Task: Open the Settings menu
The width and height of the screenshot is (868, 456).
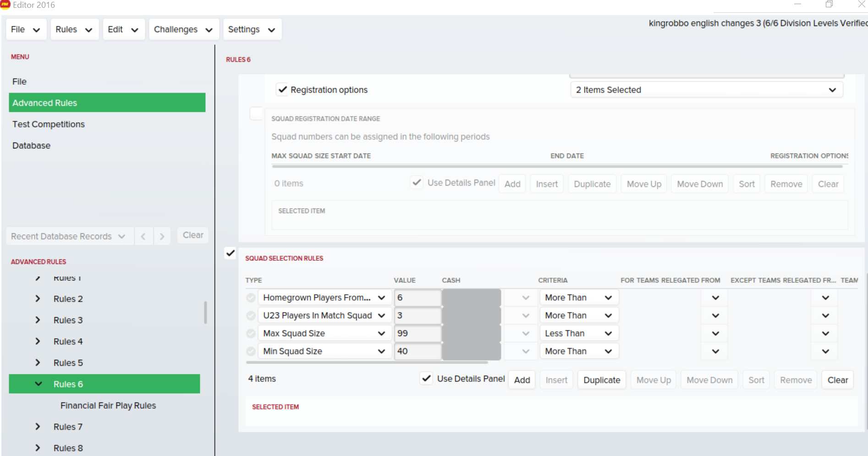Action: [x=252, y=29]
